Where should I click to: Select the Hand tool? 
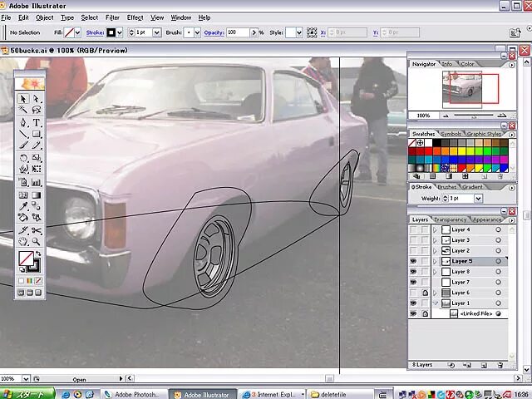23,242
